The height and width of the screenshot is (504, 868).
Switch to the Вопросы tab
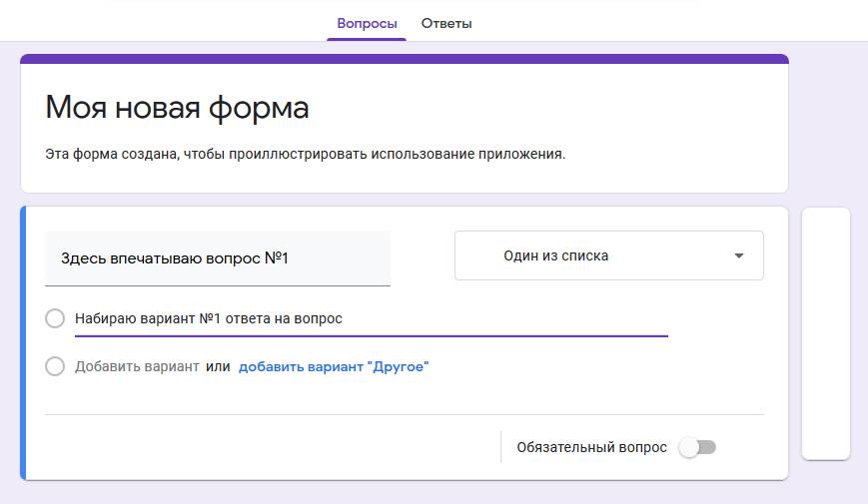pyautogui.click(x=367, y=23)
